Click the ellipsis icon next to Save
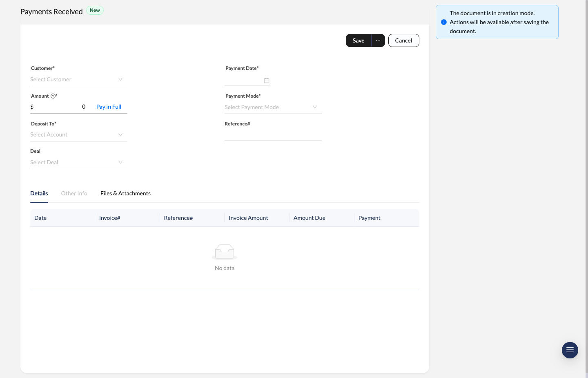Viewport: 588px width, 378px height. click(378, 40)
